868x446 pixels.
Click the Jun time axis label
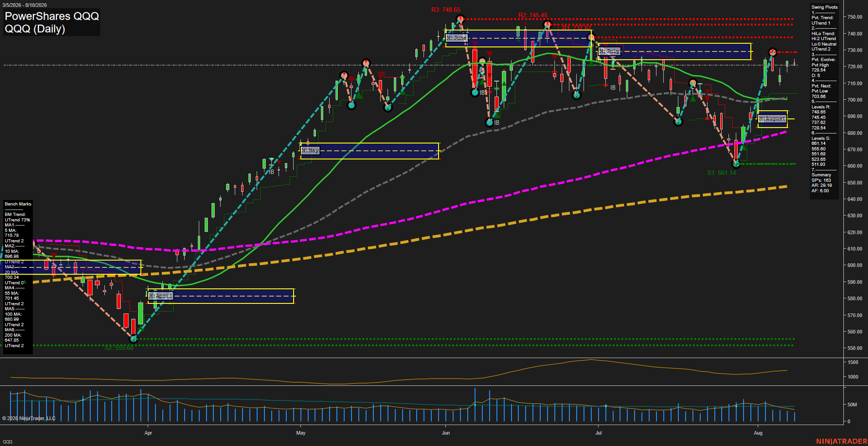tap(446, 433)
